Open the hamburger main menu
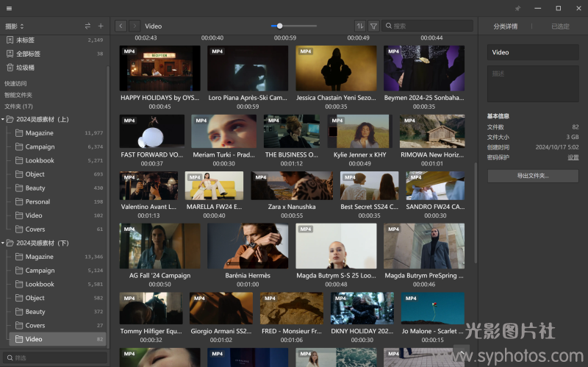Screen dimensions: 588x367 click(x=9, y=8)
